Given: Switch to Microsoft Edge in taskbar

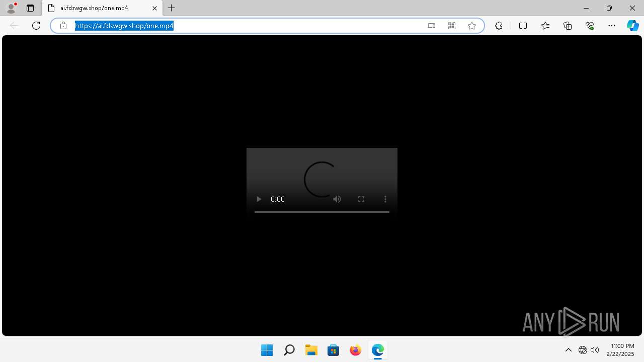Looking at the screenshot, I should point(377,350).
